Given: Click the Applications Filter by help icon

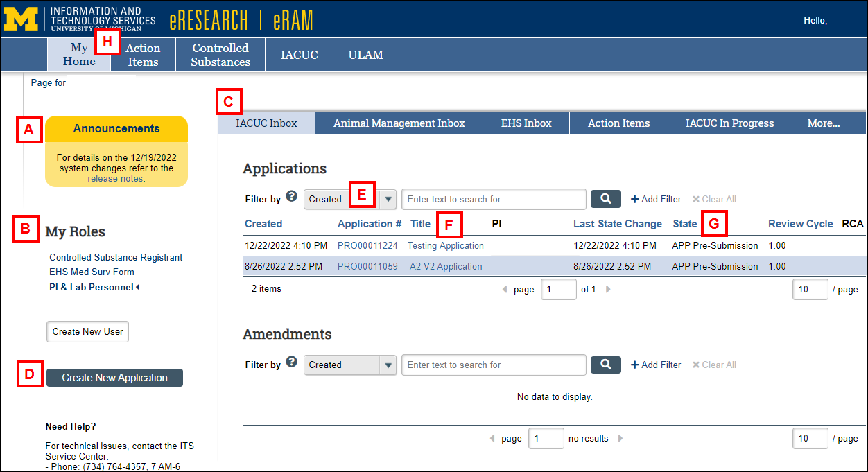Looking at the screenshot, I should [x=291, y=196].
